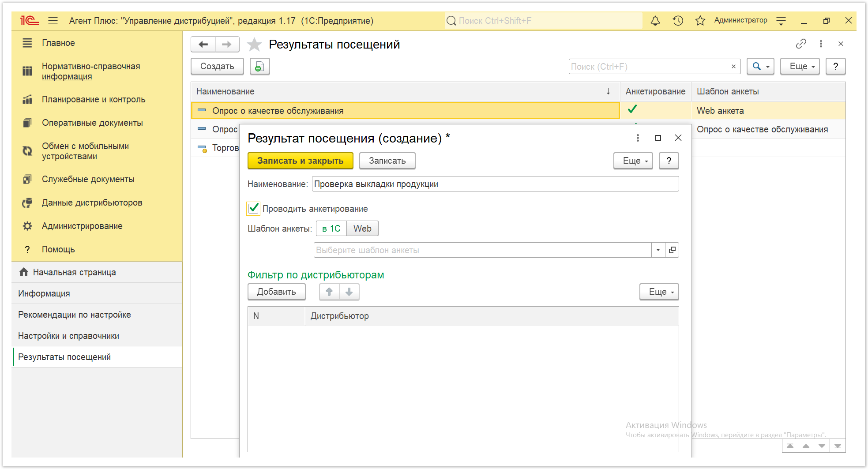Open history clock icon

[678, 21]
